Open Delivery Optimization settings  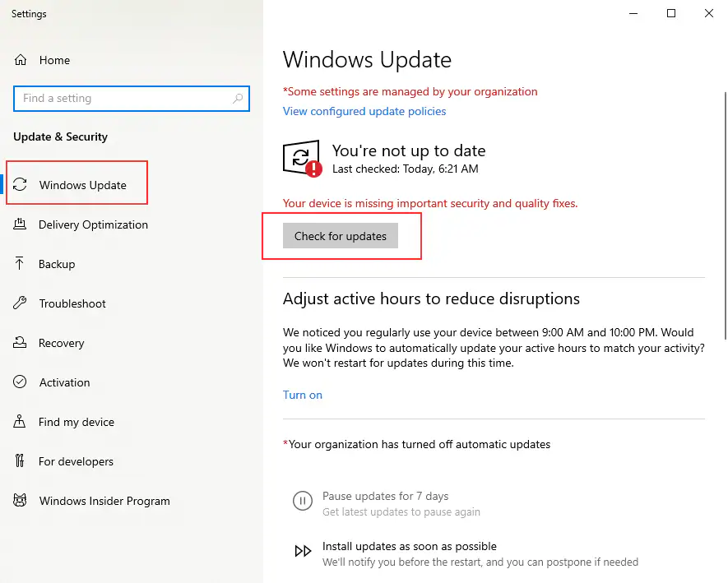[93, 224]
